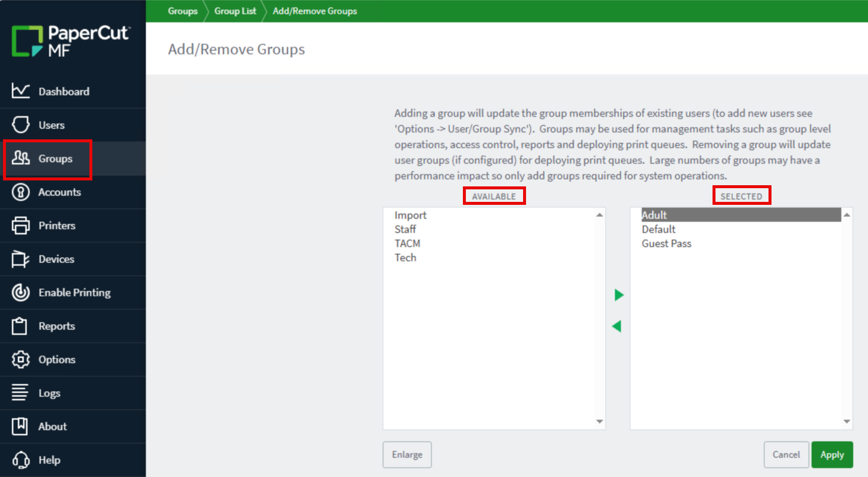The image size is (868, 477).
Task: Click the Add/Remove Groups page title
Action: click(x=237, y=49)
